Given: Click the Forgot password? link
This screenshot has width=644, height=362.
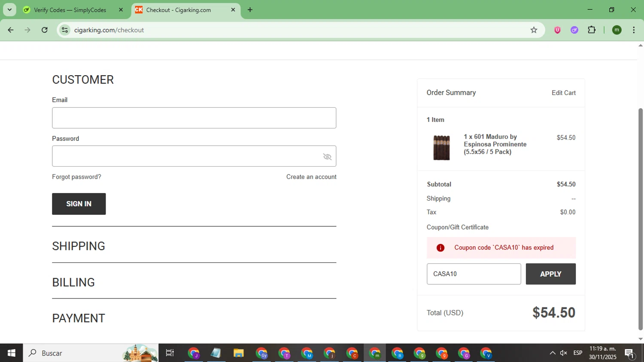Looking at the screenshot, I should click(x=76, y=177).
